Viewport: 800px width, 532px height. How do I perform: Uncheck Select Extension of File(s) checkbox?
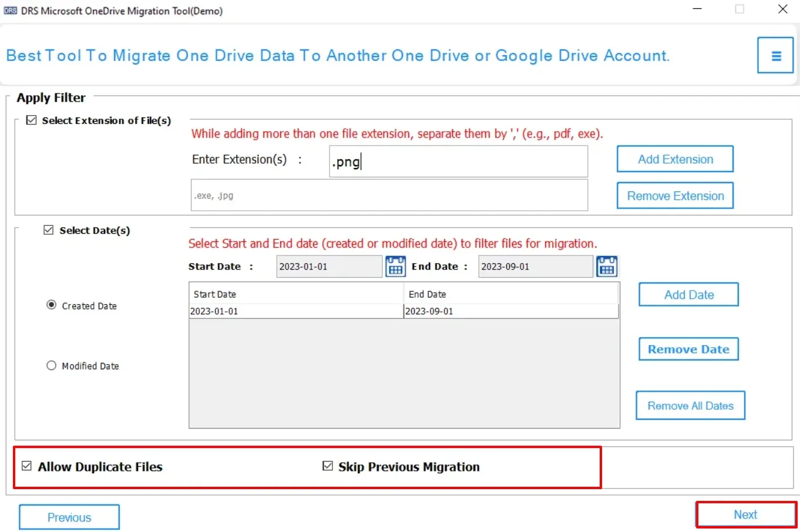coord(32,120)
